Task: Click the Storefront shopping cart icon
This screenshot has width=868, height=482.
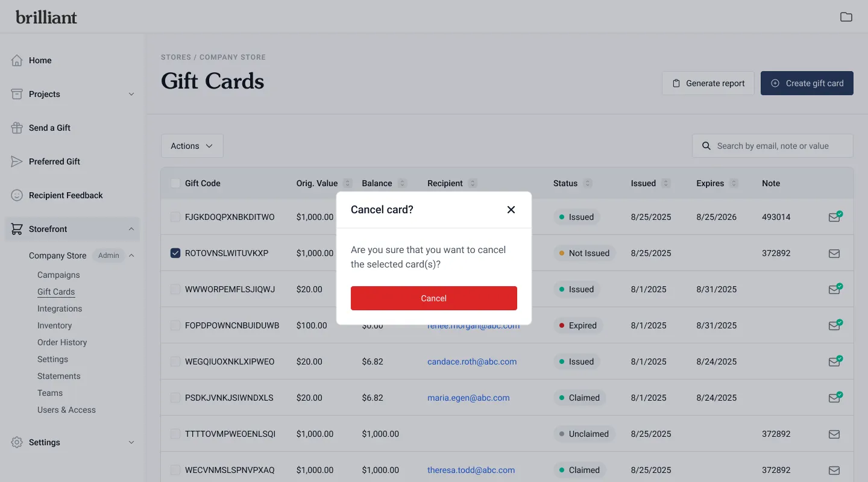Action: pyautogui.click(x=17, y=229)
